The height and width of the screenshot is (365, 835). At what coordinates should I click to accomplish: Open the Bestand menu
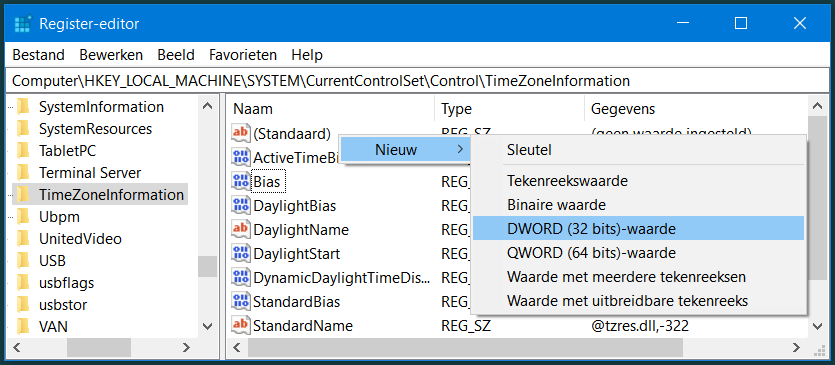click(x=38, y=55)
